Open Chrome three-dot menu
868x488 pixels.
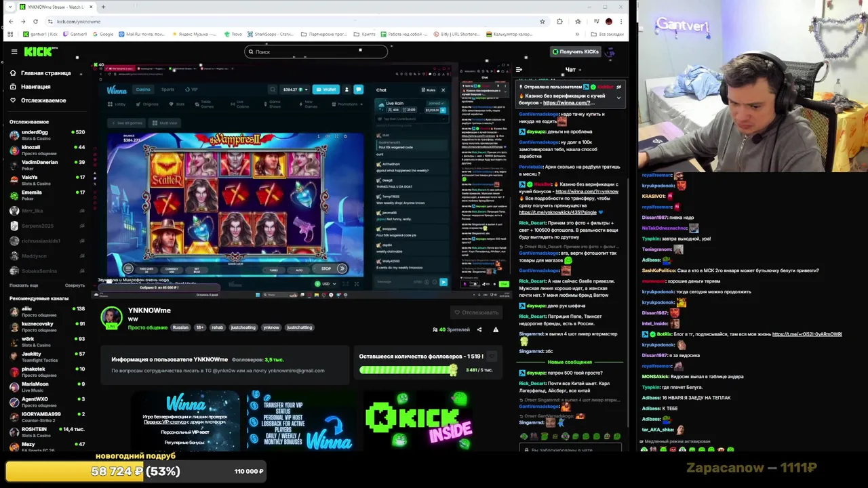click(621, 21)
